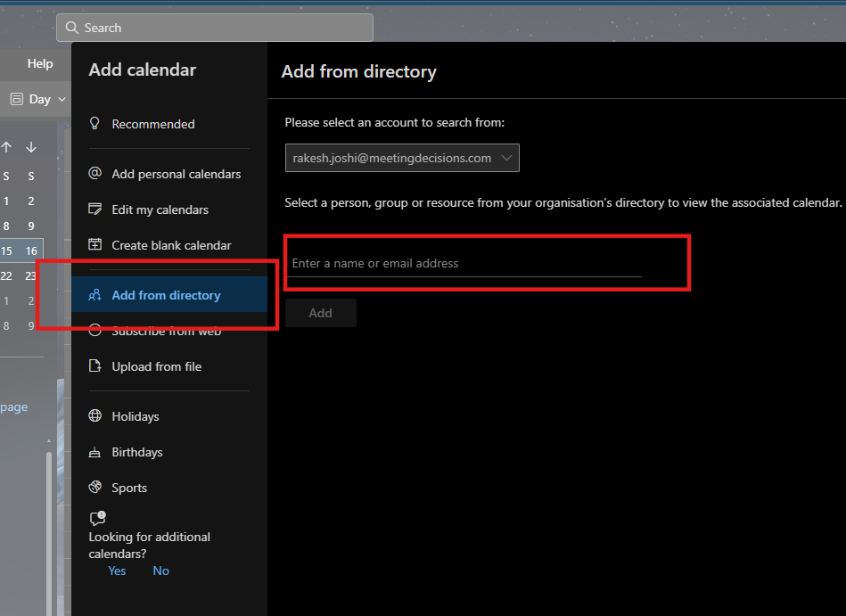Answer No to additional calendars question
The image size is (846, 616).
[160, 571]
